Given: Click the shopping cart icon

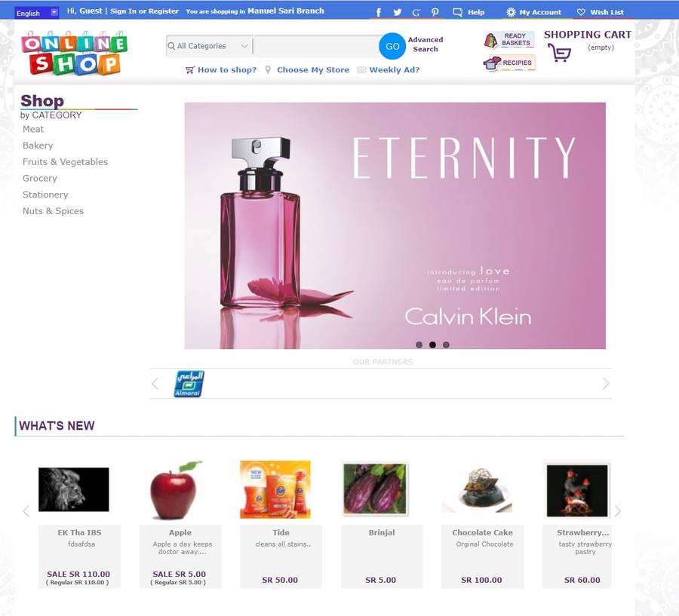Looking at the screenshot, I should coord(560,54).
